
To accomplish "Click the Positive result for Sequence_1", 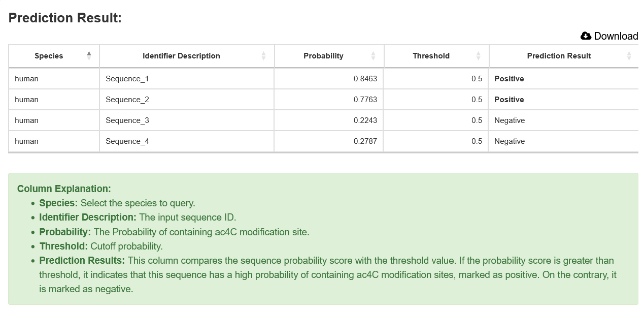I will coord(509,79).
